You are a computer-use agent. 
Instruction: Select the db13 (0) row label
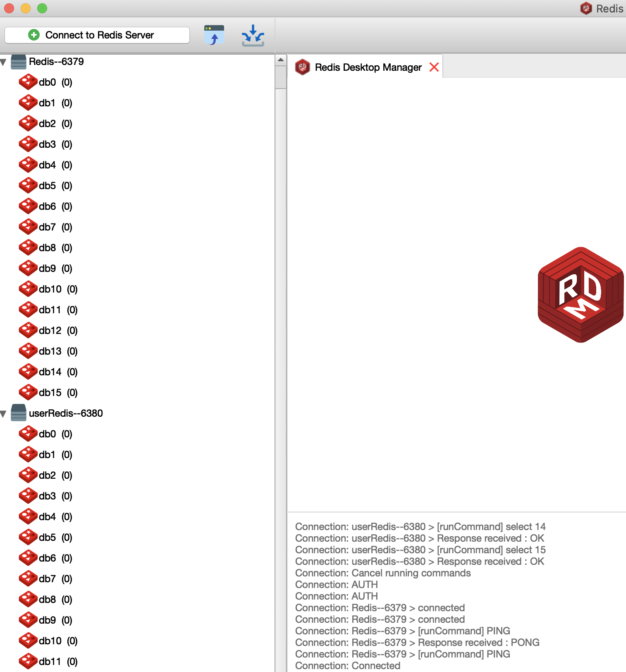(58, 351)
